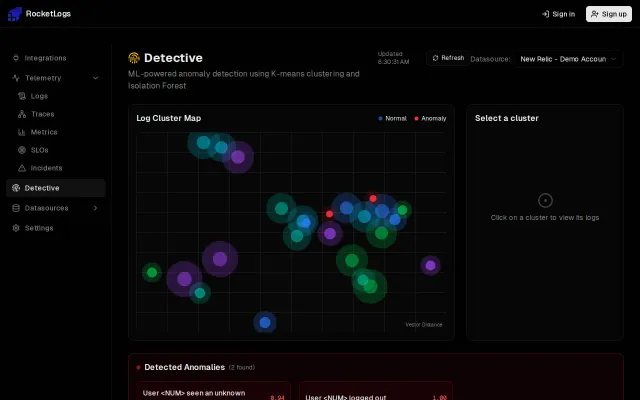This screenshot has height=400, width=640.
Task: Click the Sign in link
Action: click(558, 14)
